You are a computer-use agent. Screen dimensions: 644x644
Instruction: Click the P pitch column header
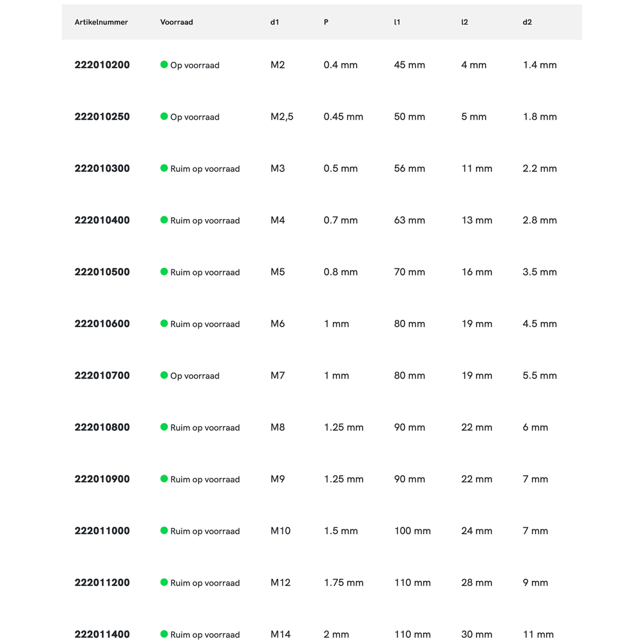click(326, 22)
